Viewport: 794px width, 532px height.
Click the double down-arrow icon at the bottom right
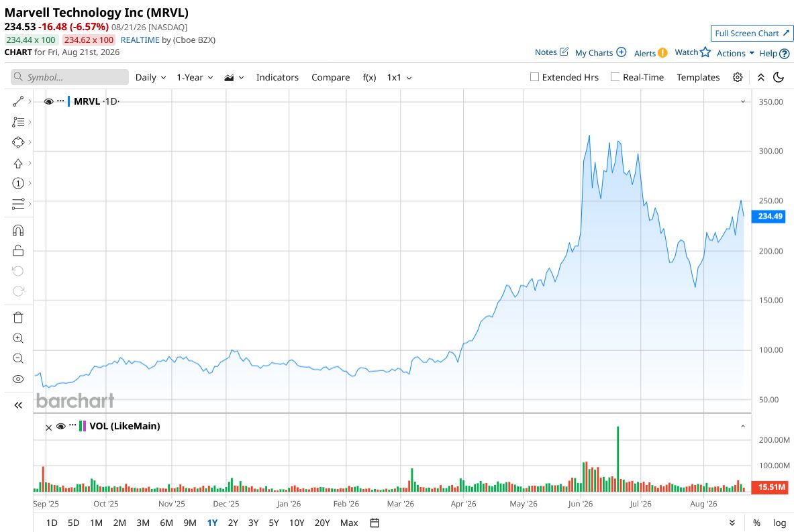click(x=732, y=523)
